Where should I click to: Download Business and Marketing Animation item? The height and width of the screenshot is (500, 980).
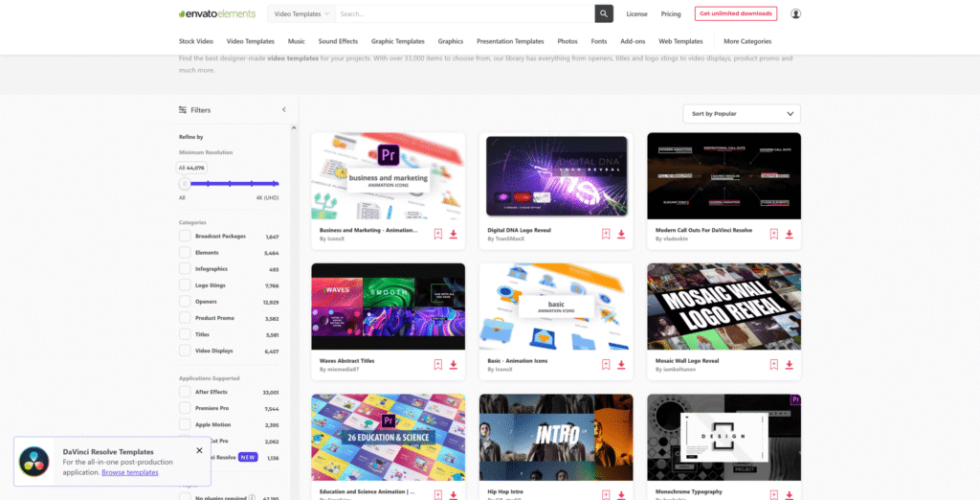pyautogui.click(x=454, y=234)
